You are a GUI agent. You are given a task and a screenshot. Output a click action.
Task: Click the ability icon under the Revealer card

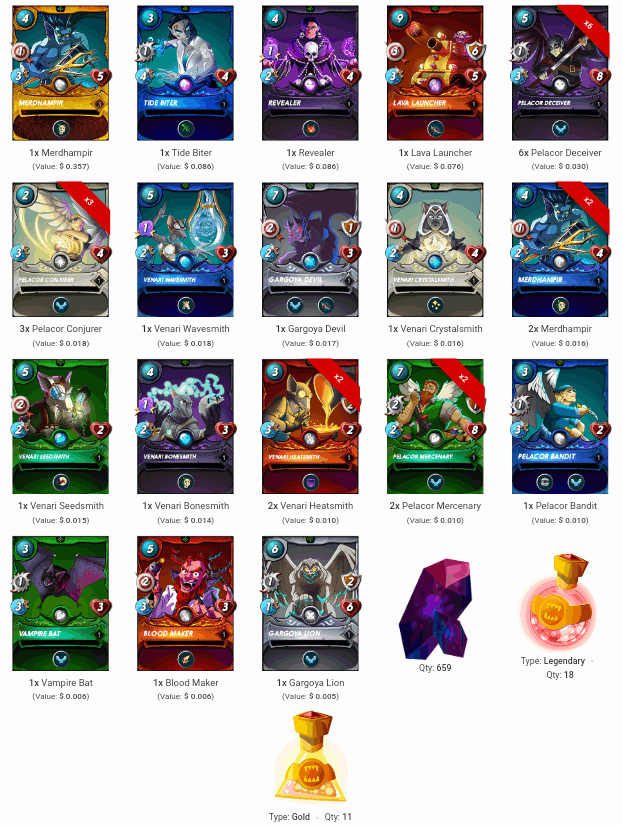[x=310, y=128]
